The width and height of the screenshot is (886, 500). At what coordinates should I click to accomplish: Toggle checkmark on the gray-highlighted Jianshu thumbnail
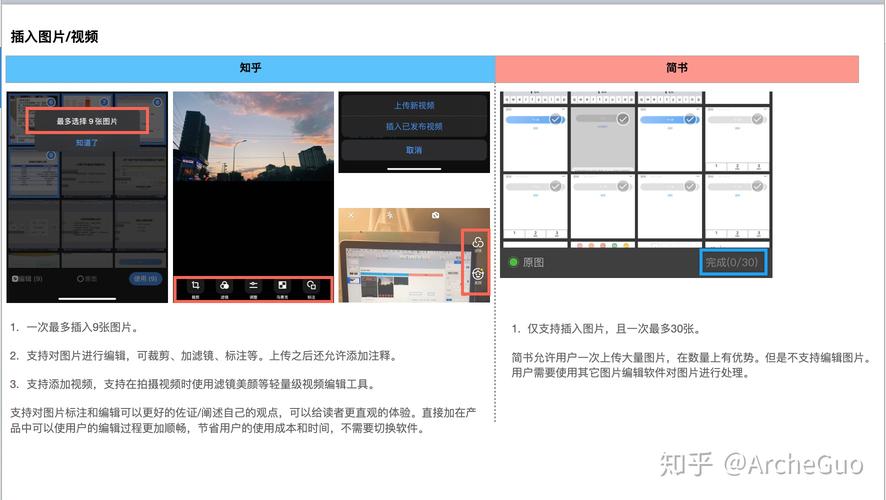(623, 119)
